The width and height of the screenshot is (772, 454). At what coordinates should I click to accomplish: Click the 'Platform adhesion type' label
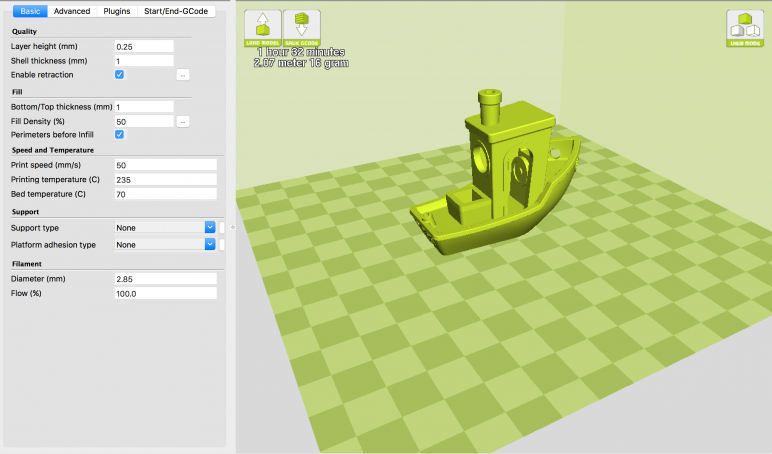click(x=53, y=245)
